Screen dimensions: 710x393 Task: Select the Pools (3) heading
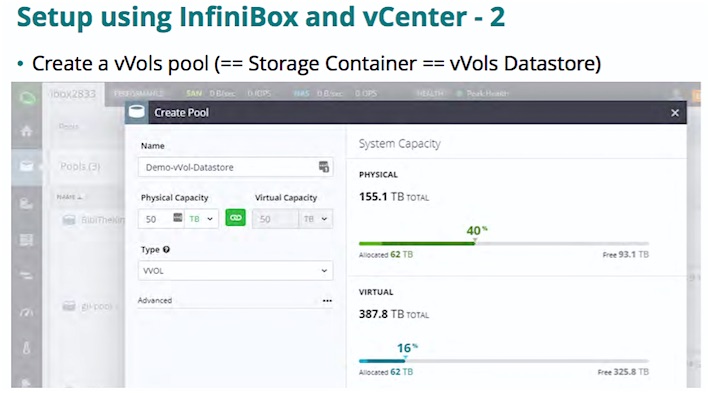(x=80, y=166)
